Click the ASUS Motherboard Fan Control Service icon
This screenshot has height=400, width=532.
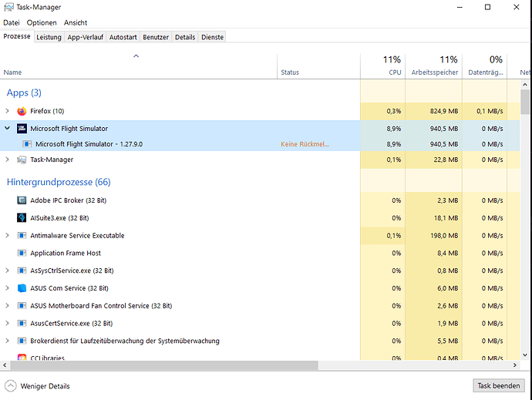pos(22,306)
